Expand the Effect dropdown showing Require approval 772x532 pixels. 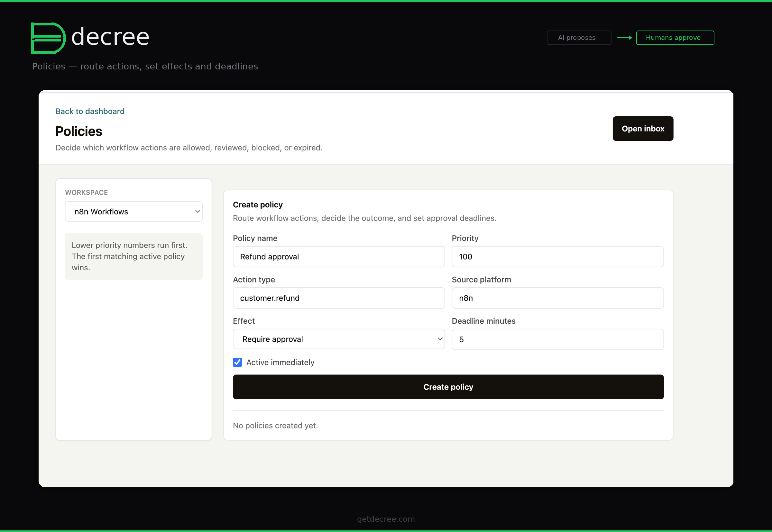pyautogui.click(x=338, y=339)
